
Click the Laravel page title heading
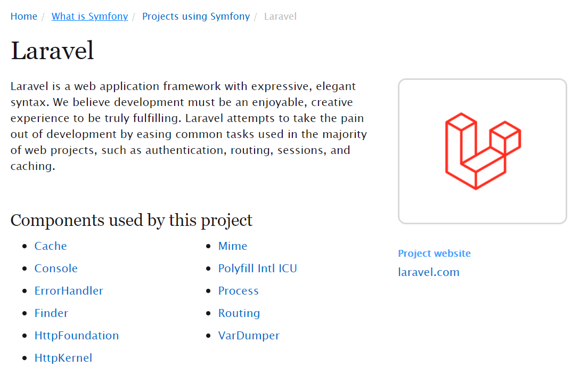[52, 51]
